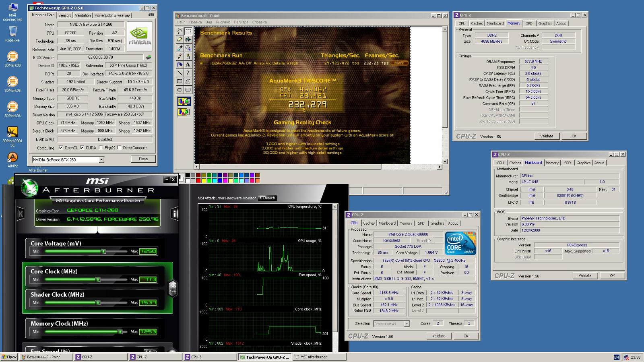
Task: Open the Caches tab in CPU-Z processor window
Action: pos(369,223)
